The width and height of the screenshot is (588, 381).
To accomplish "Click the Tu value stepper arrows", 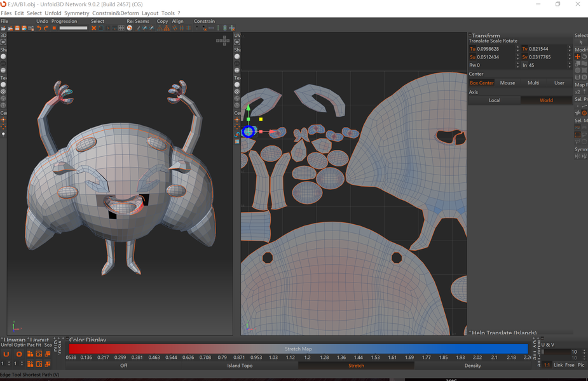I will pyautogui.click(x=517, y=49).
